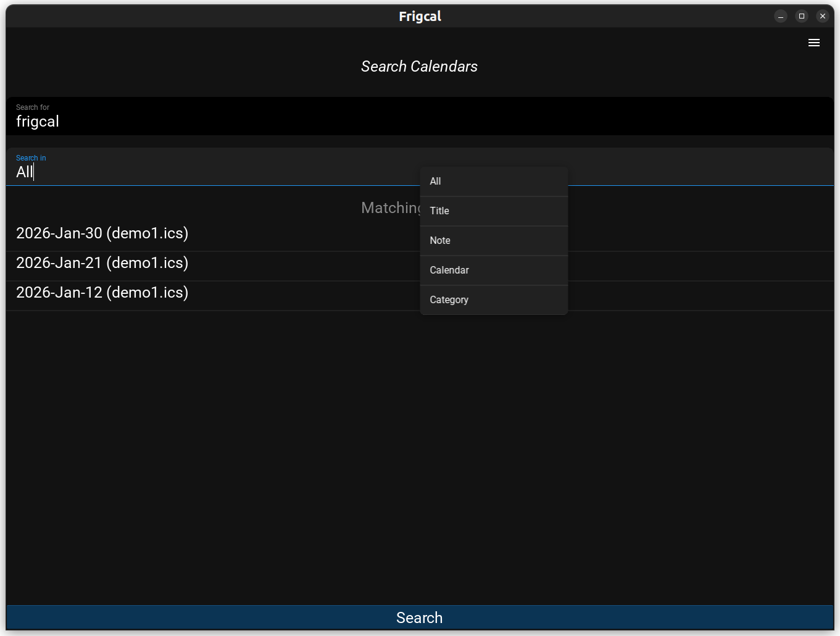
Task: Open the 2026-Jan-12 (demo1.ics) result
Action: pyautogui.click(x=102, y=293)
